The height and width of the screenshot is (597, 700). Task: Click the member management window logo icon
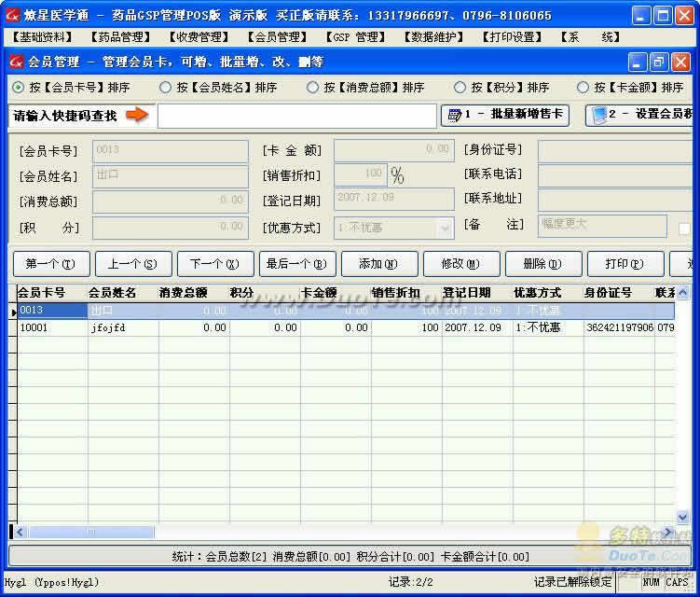click(x=16, y=62)
